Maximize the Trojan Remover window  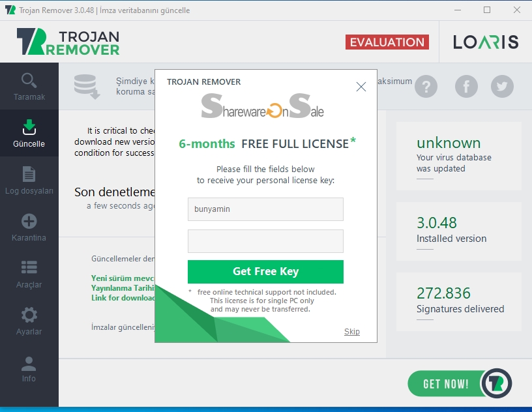coord(487,10)
